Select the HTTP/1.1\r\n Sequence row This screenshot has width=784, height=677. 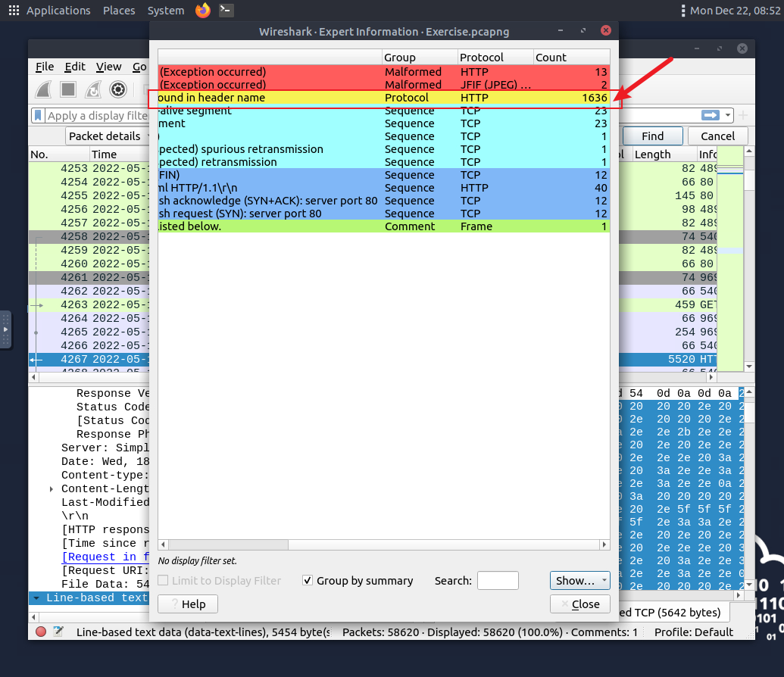point(383,188)
